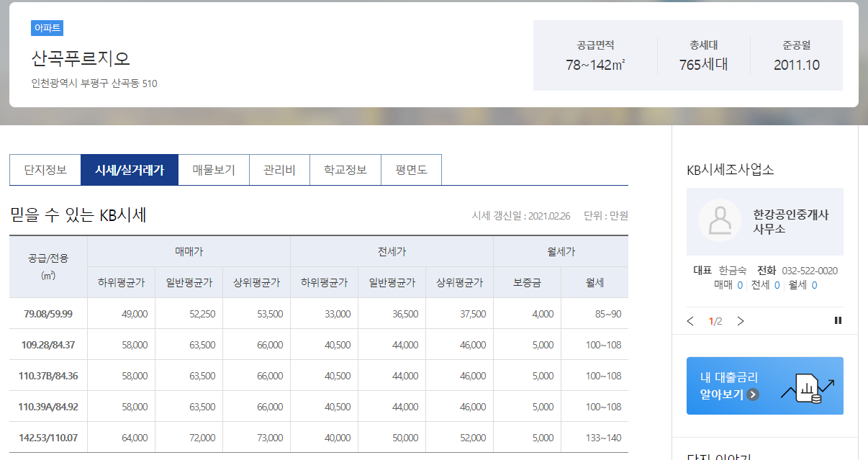Go to previous KB시세조사업소 agent arrow
Screen dimensions: 868x460
point(691,321)
